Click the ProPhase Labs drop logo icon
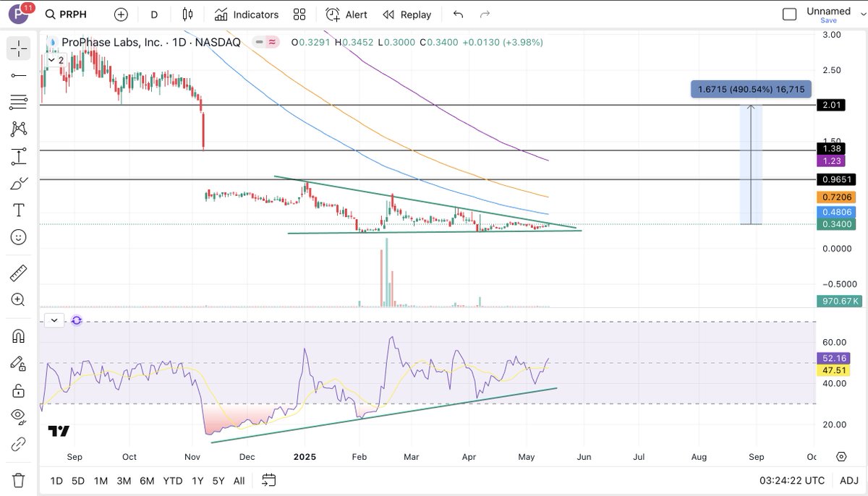 [x=51, y=43]
